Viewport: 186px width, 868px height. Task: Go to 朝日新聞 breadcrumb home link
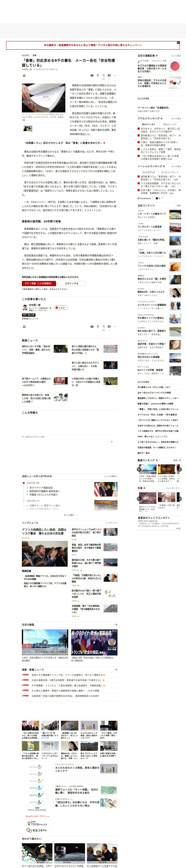[25, 56]
